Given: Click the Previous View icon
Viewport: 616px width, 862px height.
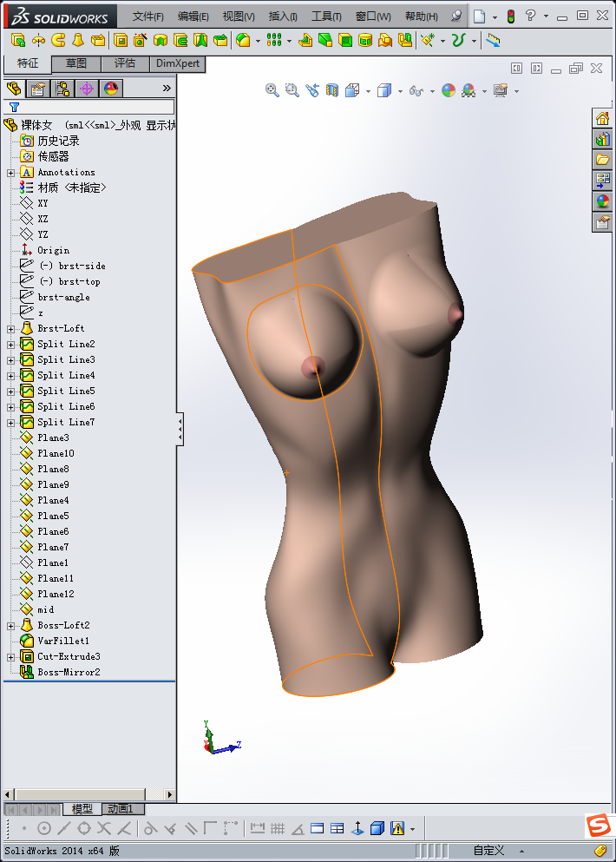Looking at the screenshot, I should [312, 90].
